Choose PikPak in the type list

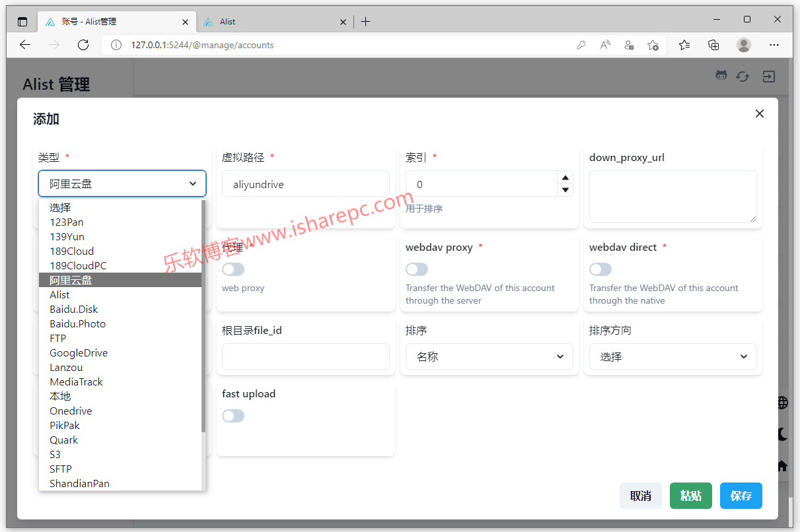pyautogui.click(x=120, y=425)
